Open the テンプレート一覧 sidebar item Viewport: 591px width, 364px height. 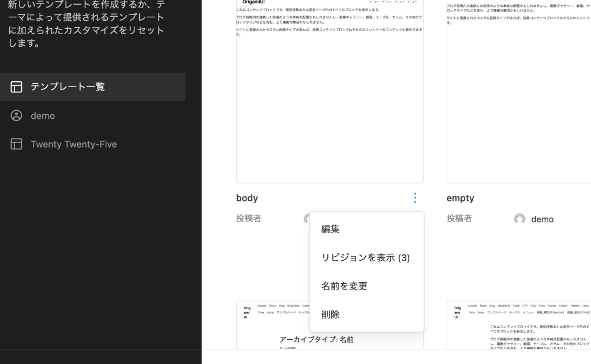click(92, 87)
